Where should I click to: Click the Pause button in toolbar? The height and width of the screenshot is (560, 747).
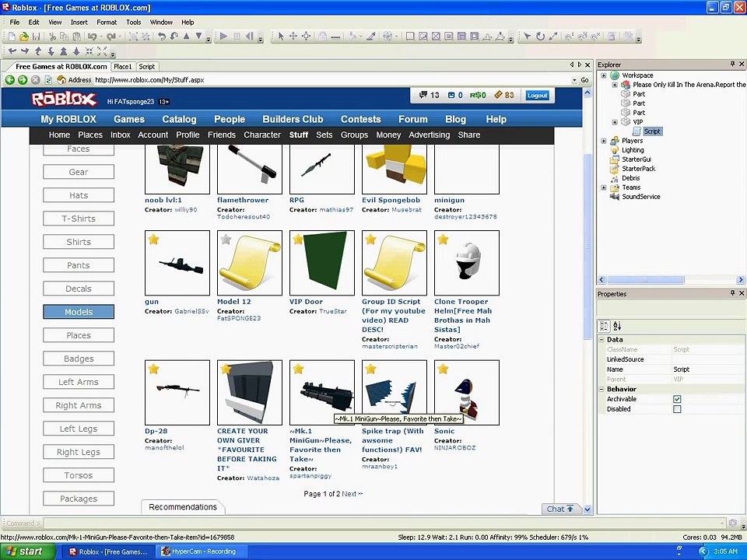[237, 37]
